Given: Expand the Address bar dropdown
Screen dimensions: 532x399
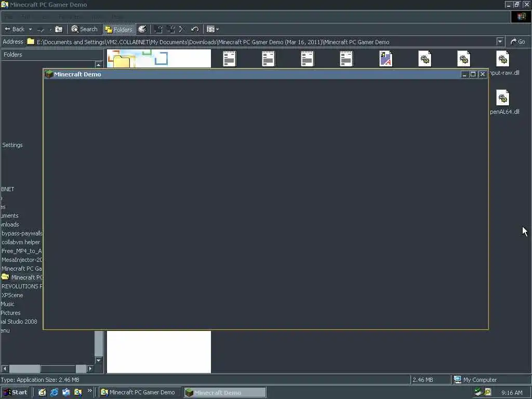Looking at the screenshot, I should pyautogui.click(x=500, y=42).
